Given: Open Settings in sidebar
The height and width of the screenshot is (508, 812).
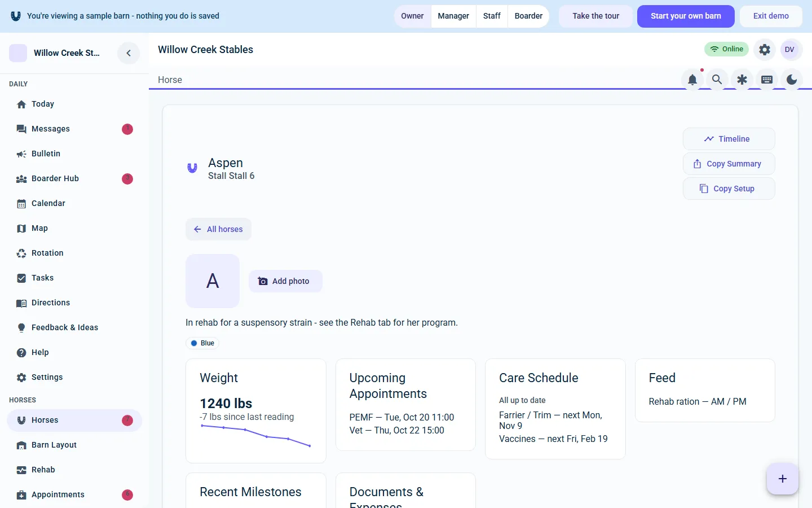Looking at the screenshot, I should click(74, 377).
